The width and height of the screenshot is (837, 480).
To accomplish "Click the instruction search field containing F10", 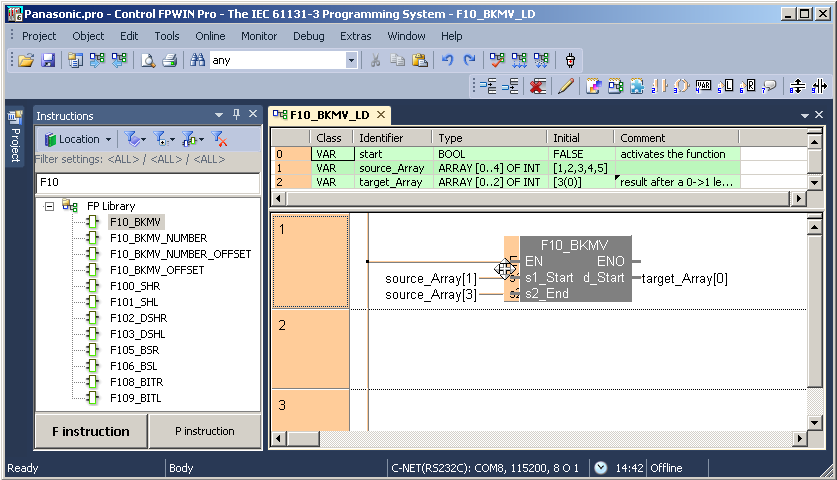I will (147, 183).
